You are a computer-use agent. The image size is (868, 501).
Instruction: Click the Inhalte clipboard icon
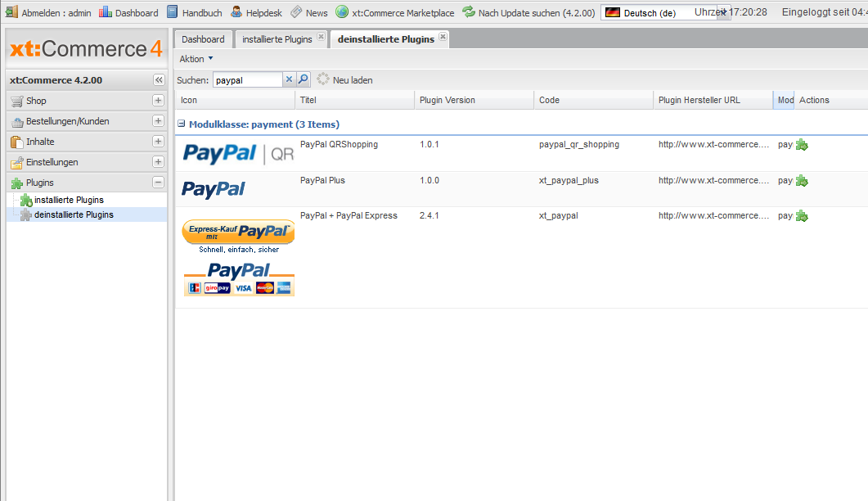point(17,142)
